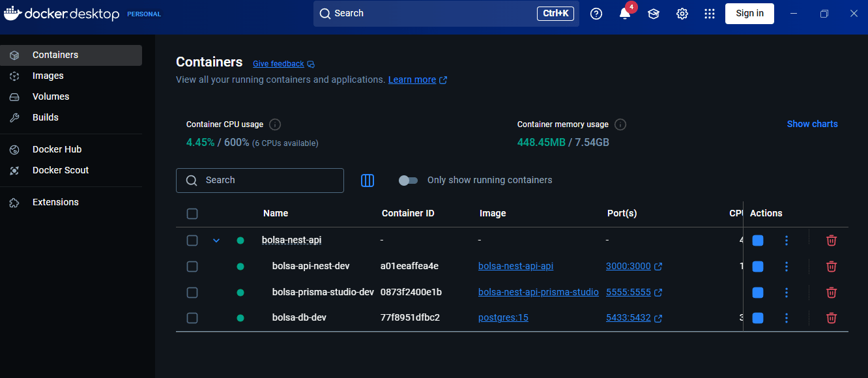Stop the bolsa-db-dev container
Viewport: 868px width, 378px height.
click(757, 318)
